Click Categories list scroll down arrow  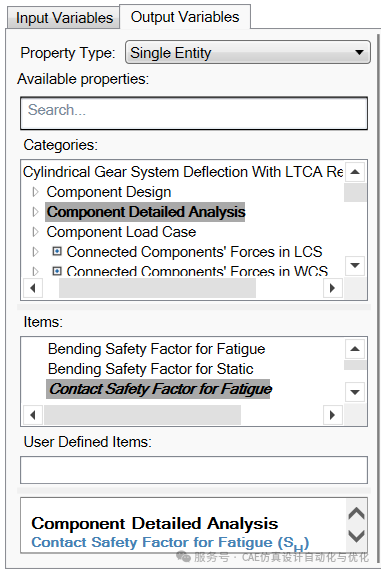pos(355,265)
